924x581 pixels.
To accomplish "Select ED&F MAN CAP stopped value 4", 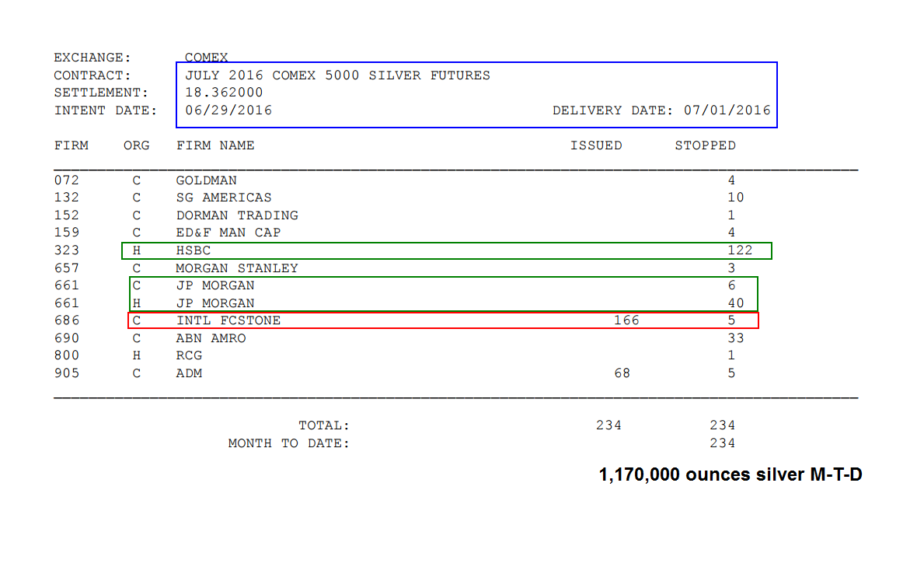I will tap(731, 233).
